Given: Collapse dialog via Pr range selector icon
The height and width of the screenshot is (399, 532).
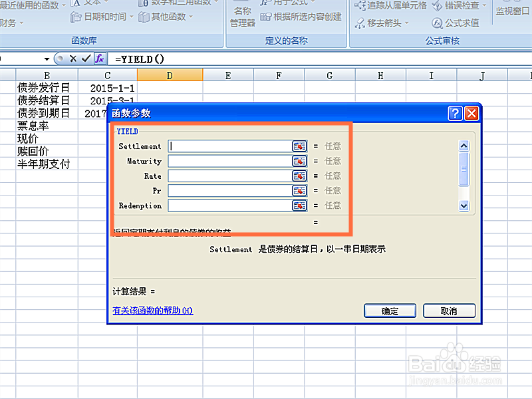Looking at the screenshot, I should [299, 191].
